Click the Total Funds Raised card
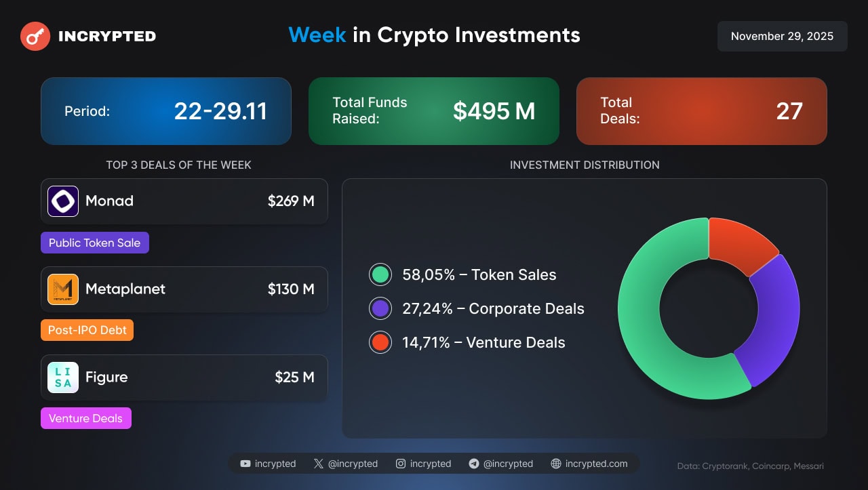Image resolution: width=868 pixels, height=490 pixels. pyautogui.click(x=434, y=111)
